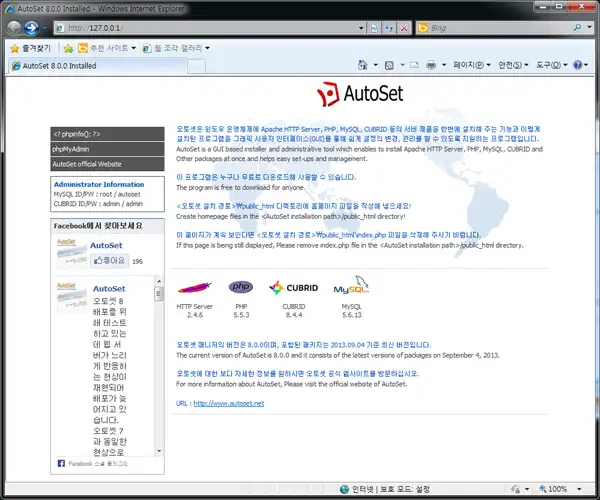
Task: Click the AutoSet post author link
Action: [109, 289]
